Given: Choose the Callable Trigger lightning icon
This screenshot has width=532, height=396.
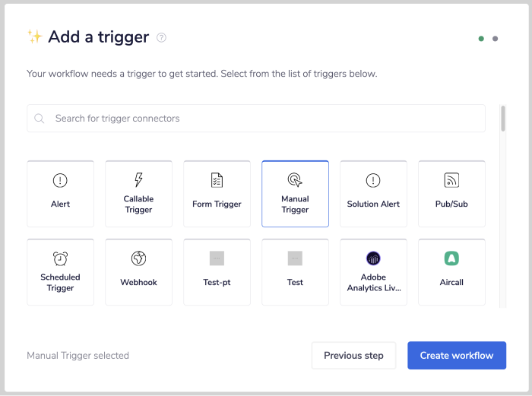Looking at the screenshot, I should pyautogui.click(x=138, y=179).
